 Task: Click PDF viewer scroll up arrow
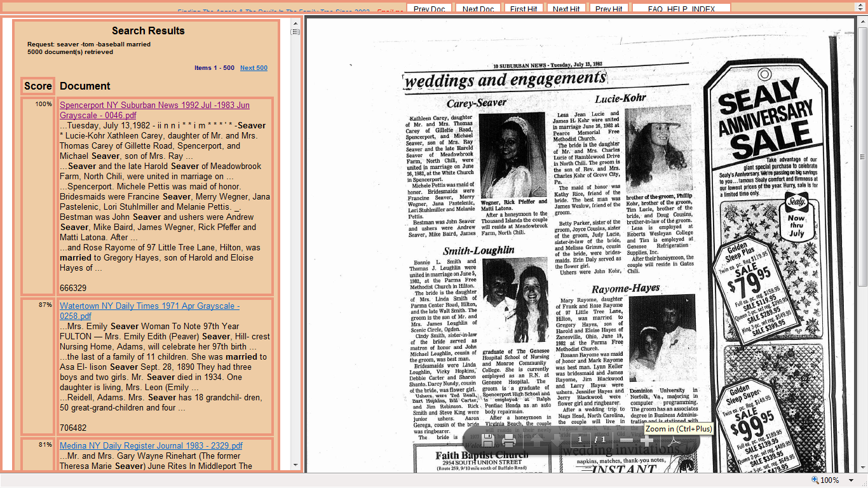coord(862,22)
